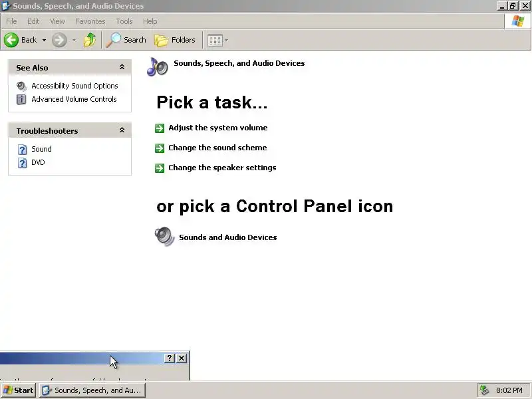Click the Search magnifier icon
Viewport: 532px width, 399px height.
(x=114, y=40)
